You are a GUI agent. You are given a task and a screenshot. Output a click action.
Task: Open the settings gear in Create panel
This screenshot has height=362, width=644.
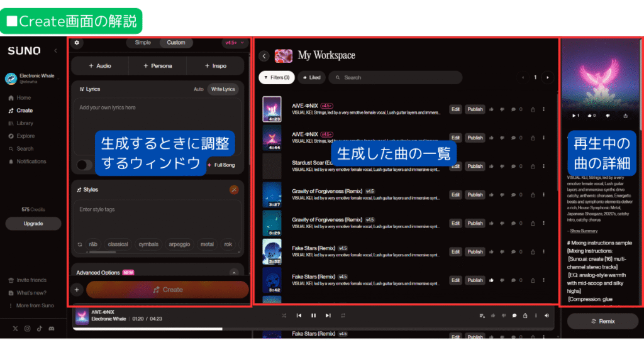coord(77,43)
